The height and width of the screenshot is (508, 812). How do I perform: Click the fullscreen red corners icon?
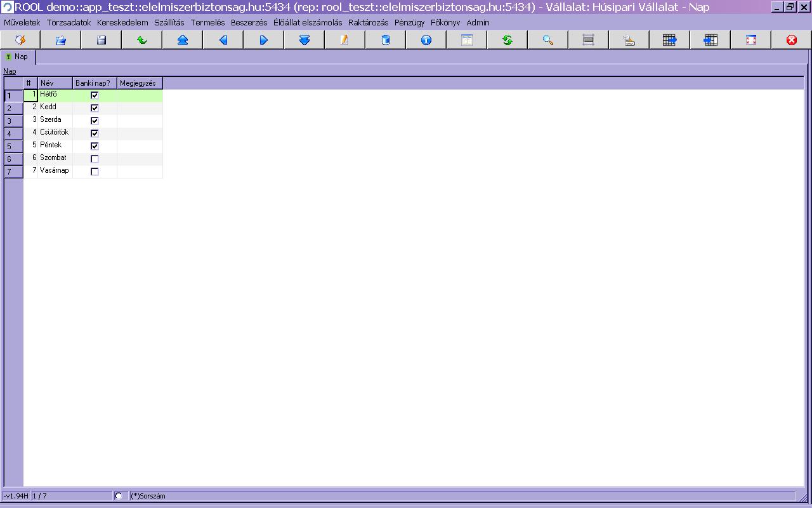coord(751,40)
